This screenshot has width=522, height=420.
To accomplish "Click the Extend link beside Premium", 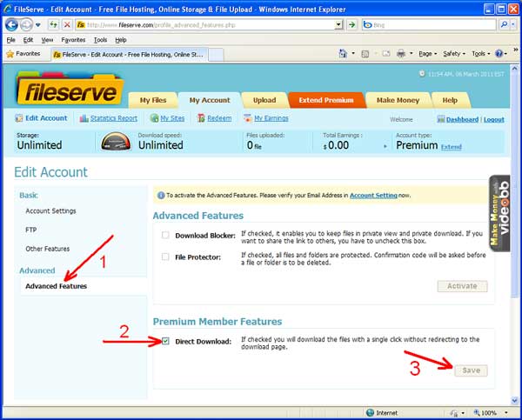I will pyautogui.click(x=451, y=147).
